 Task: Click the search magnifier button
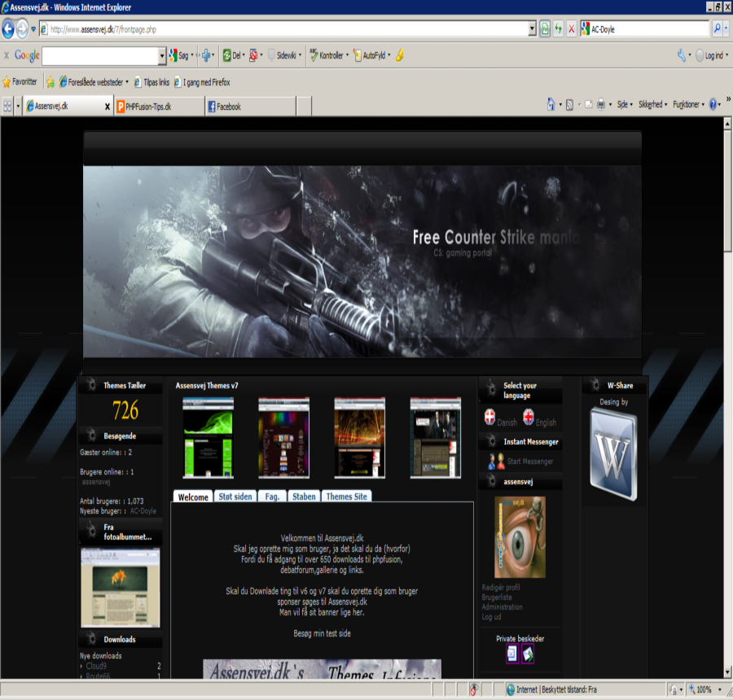click(717, 29)
